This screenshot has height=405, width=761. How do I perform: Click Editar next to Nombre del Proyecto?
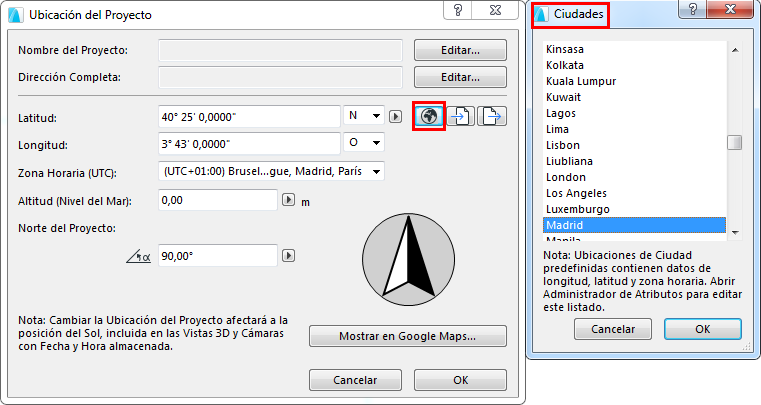460,50
